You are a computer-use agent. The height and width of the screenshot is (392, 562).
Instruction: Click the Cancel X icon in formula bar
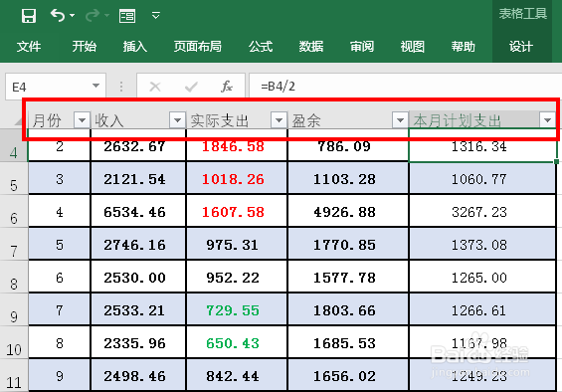155,87
